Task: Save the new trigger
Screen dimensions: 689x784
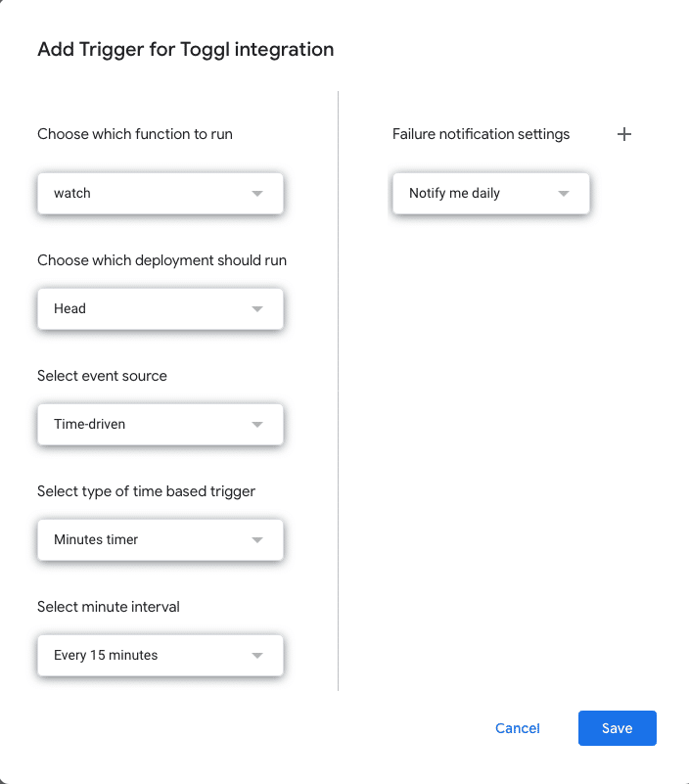Action: pyautogui.click(x=617, y=728)
